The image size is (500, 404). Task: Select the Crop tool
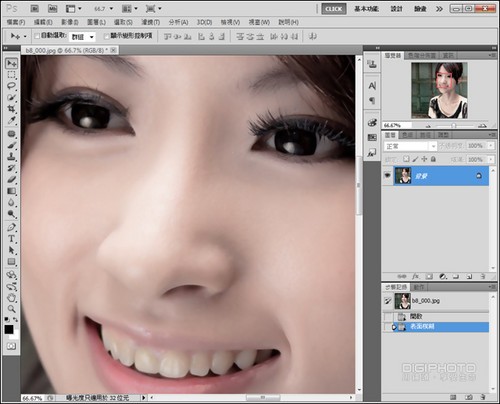11,109
